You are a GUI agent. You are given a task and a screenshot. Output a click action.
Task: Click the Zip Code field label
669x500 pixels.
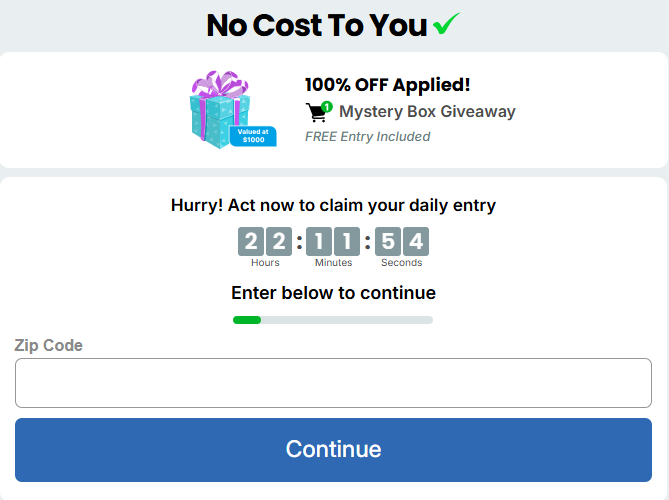49,345
